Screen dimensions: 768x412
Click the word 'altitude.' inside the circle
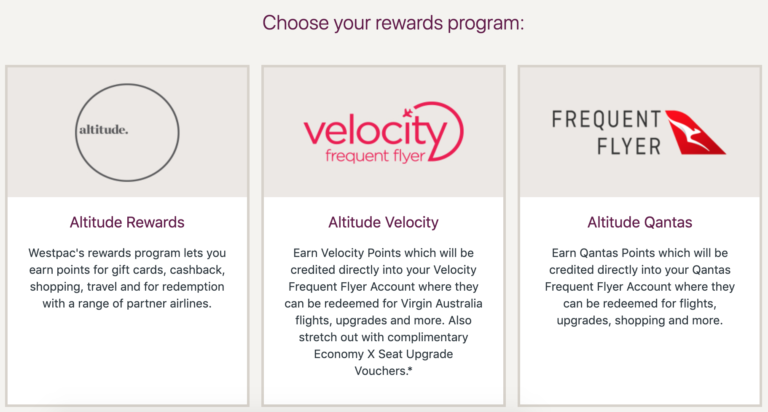coord(104,130)
